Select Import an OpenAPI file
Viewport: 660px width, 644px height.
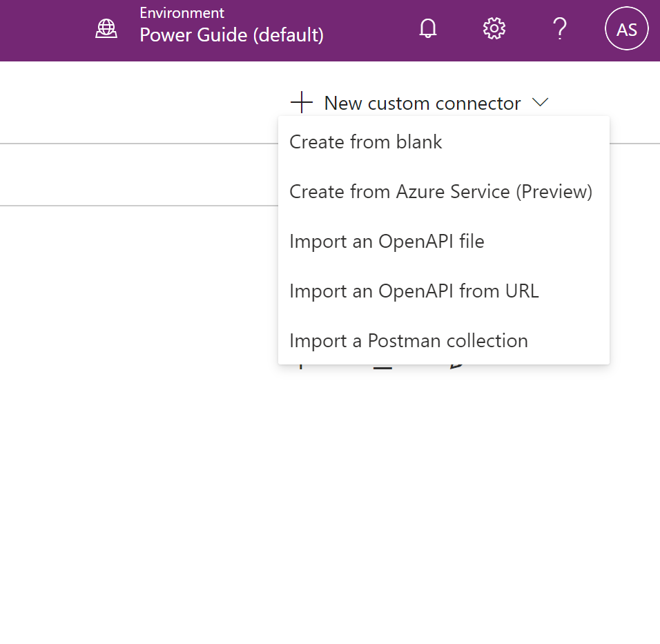[387, 242]
